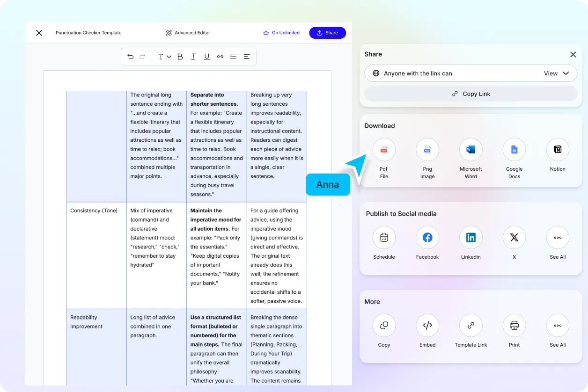
Task: Open the text style dropdown
Action: pyautogui.click(x=164, y=57)
